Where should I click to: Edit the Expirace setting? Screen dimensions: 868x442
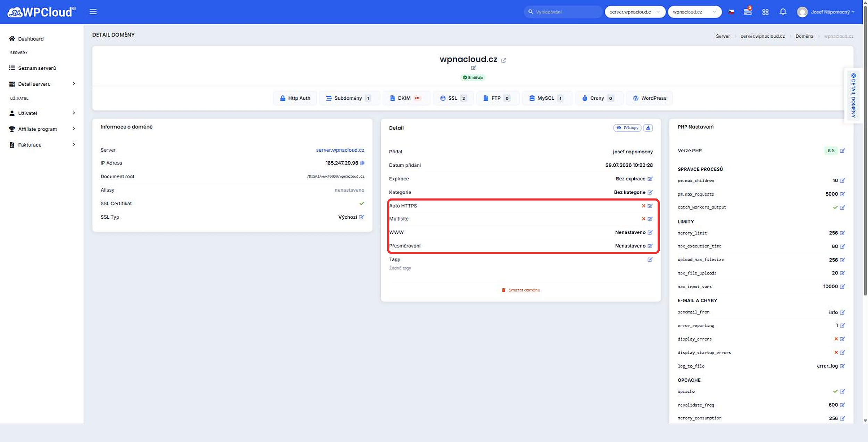(x=650, y=179)
